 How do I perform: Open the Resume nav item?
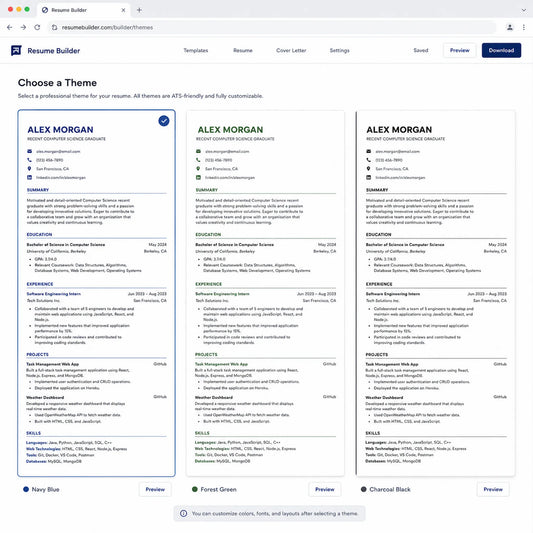(x=243, y=50)
